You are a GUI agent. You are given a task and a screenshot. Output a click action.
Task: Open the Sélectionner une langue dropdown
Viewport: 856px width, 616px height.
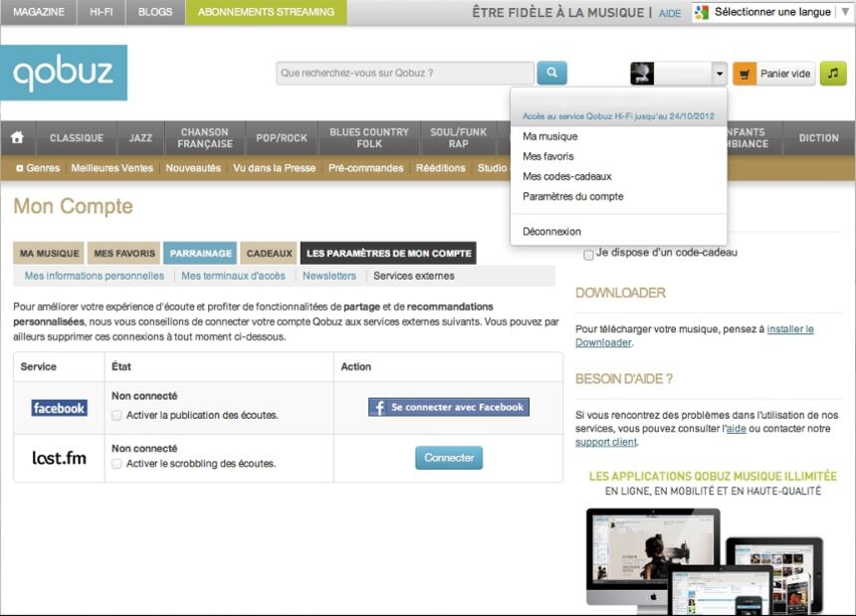772,12
